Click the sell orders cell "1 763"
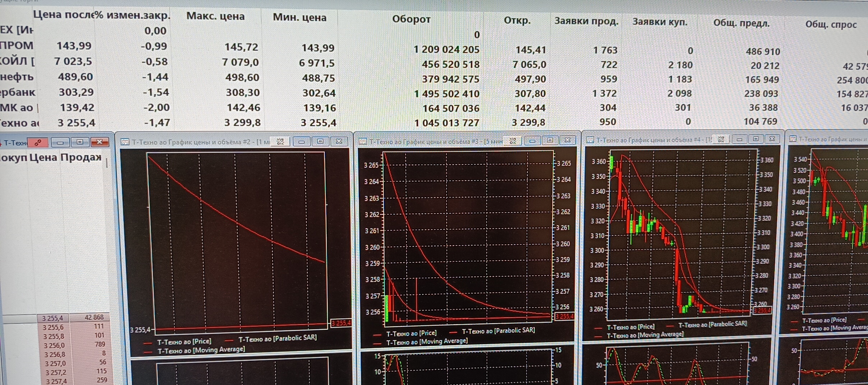 (x=605, y=50)
